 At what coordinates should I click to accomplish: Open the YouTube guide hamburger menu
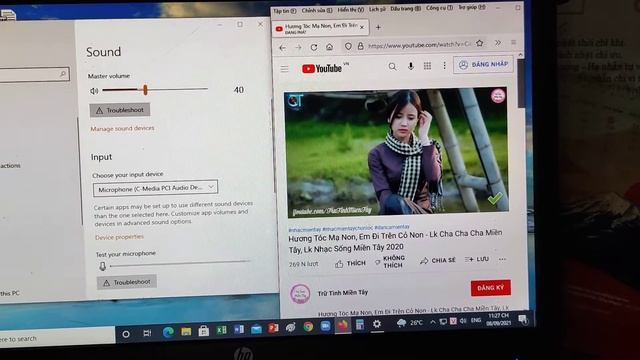[284, 69]
